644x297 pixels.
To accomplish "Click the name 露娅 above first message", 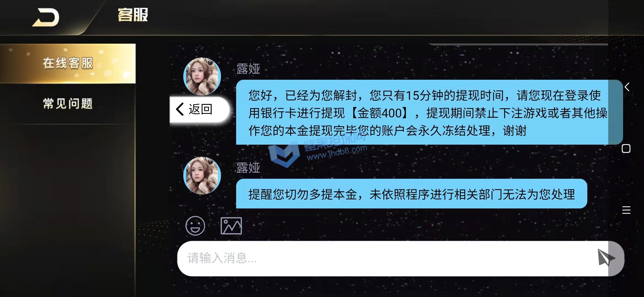I will (248, 69).
